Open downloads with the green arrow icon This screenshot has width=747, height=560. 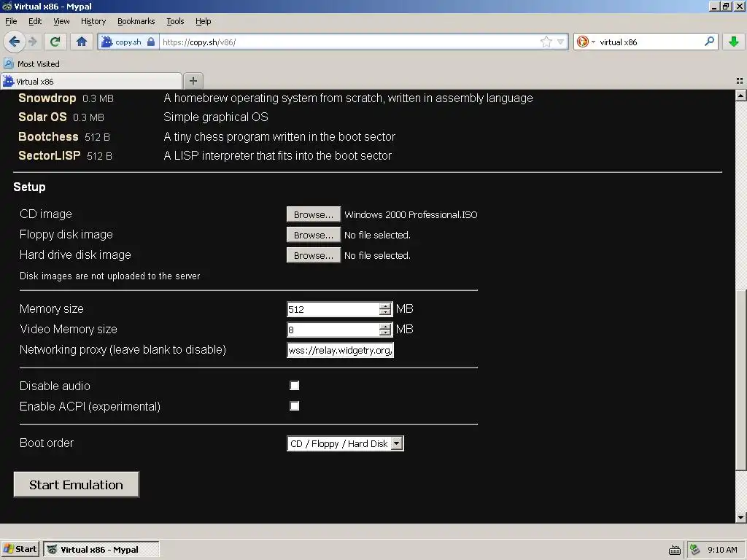734,42
